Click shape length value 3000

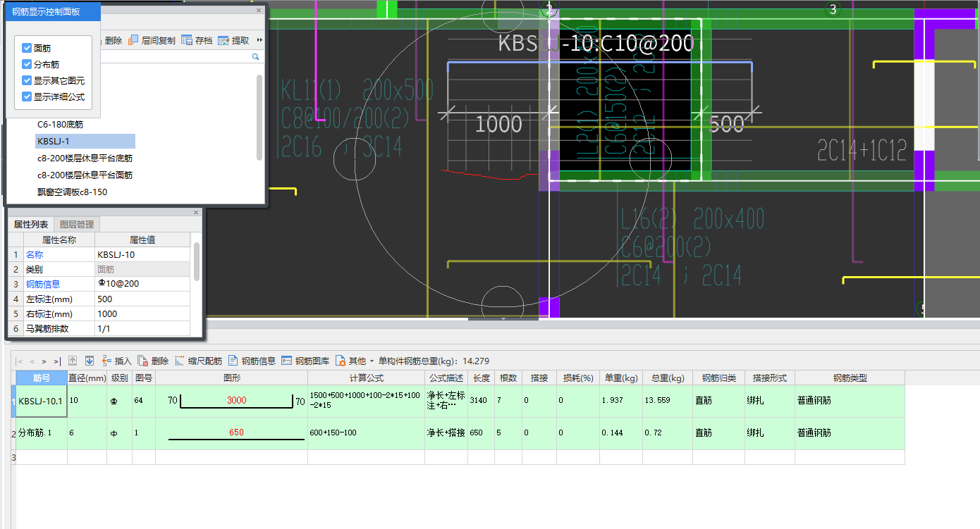[236, 400]
